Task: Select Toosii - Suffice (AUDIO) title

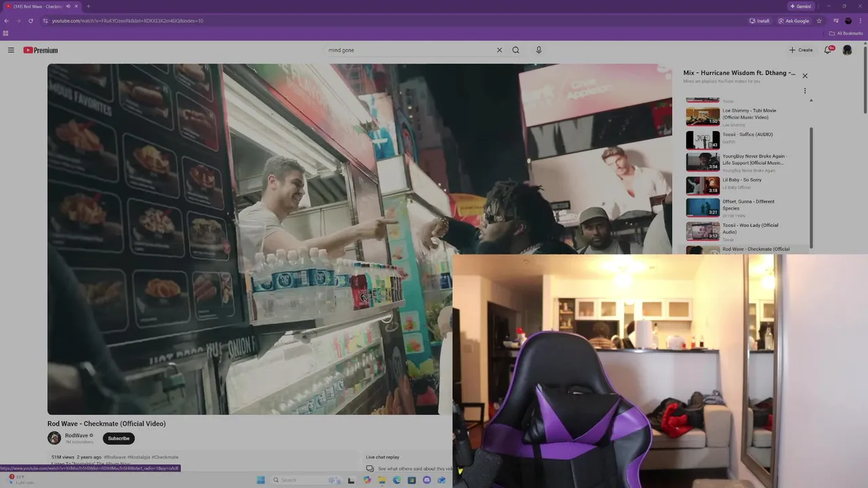Action: pyautogui.click(x=747, y=134)
